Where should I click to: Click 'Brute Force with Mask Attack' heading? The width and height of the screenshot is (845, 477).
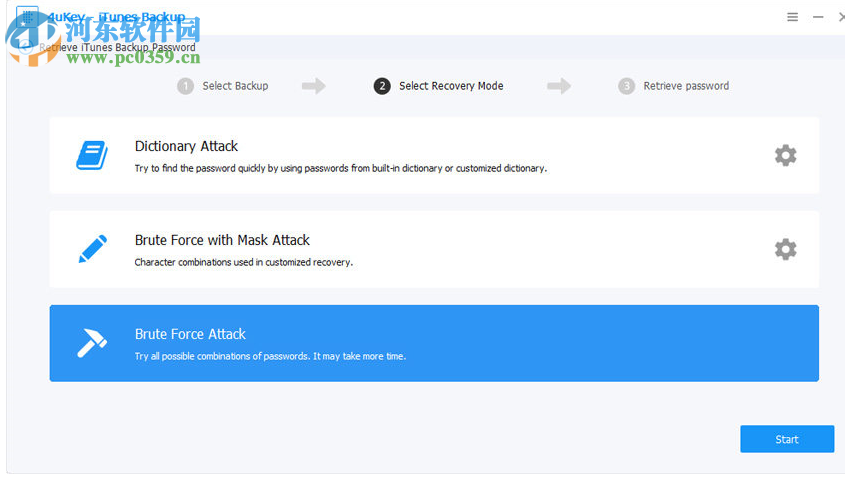222,240
